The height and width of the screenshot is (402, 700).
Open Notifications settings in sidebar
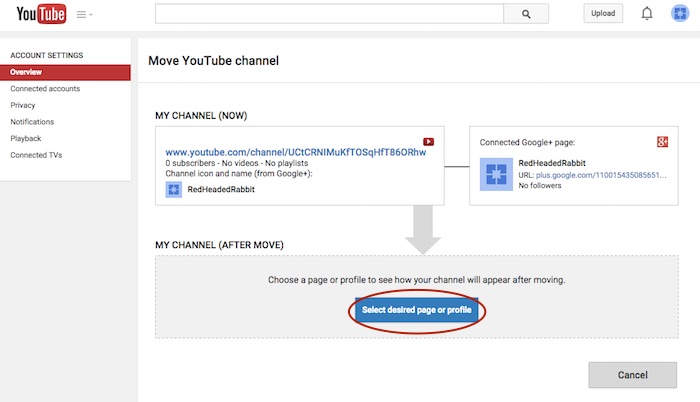point(32,122)
